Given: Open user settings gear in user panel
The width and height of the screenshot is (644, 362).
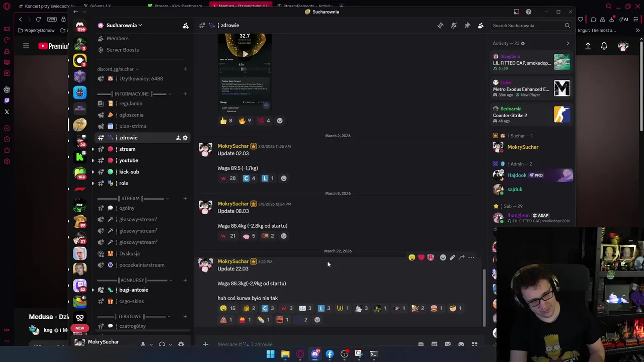Looking at the screenshot, I should point(181,344).
